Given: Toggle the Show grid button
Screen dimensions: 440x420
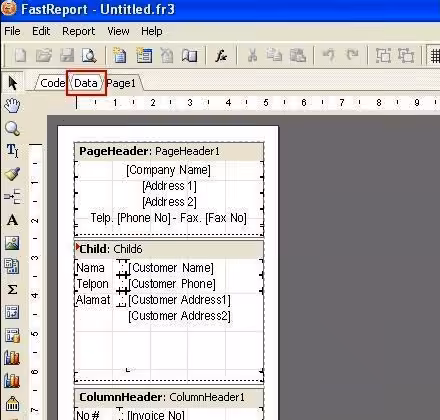Looking at the screenshot, I should click(x=434, y=56).
